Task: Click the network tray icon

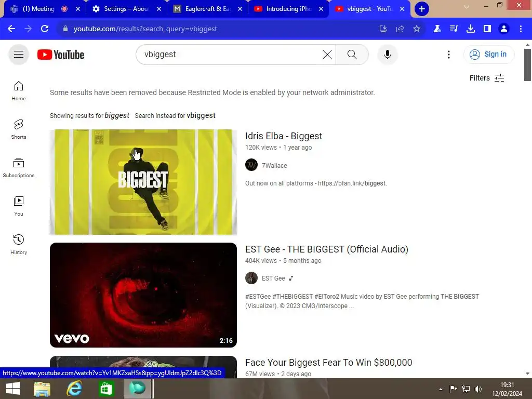Action: [466, 389]
